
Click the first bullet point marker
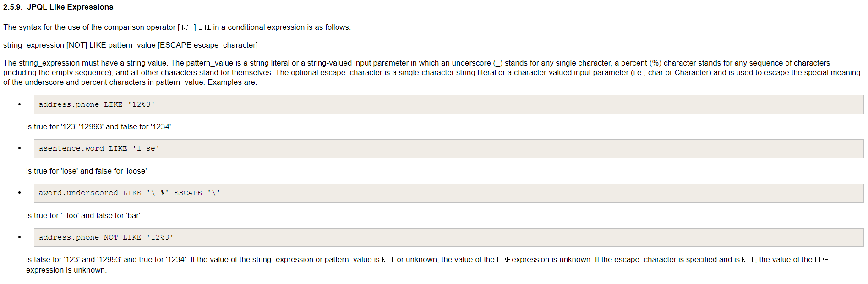19,104
